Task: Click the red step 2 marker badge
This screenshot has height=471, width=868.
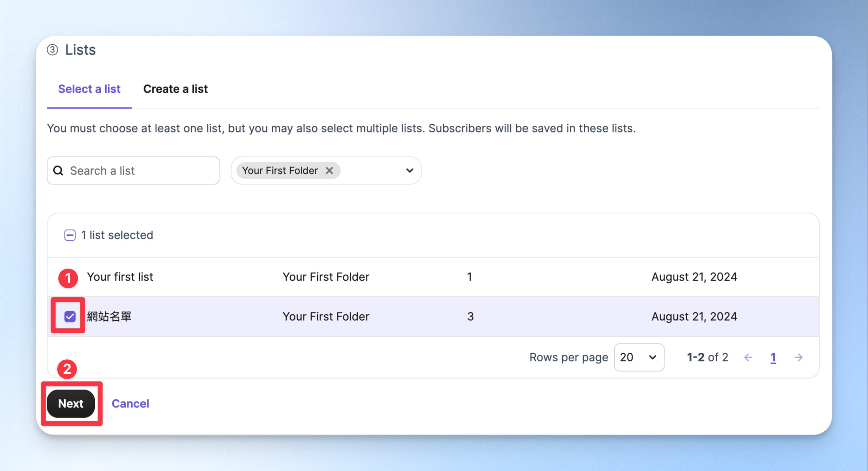Action: pyautogui.click(x=67, y=369)
